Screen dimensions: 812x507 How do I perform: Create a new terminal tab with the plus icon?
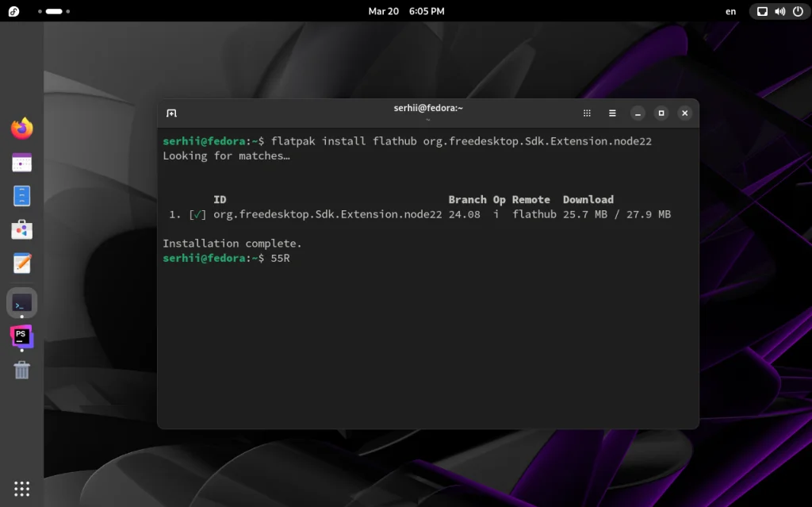171,113
